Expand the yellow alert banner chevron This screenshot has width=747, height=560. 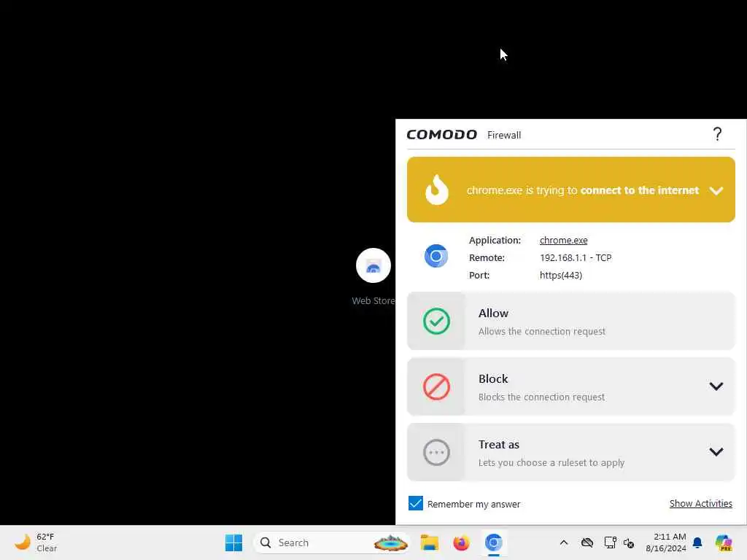(716, 190)
